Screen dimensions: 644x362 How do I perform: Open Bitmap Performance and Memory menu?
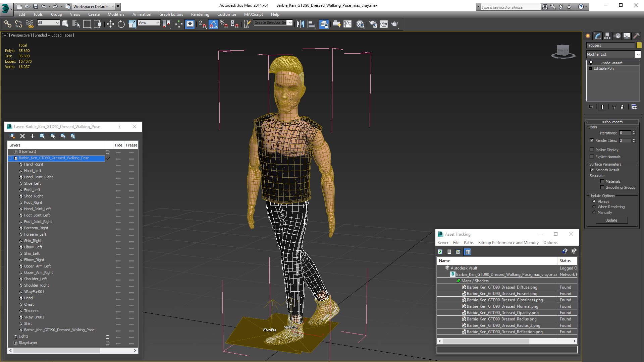[508, 243]
